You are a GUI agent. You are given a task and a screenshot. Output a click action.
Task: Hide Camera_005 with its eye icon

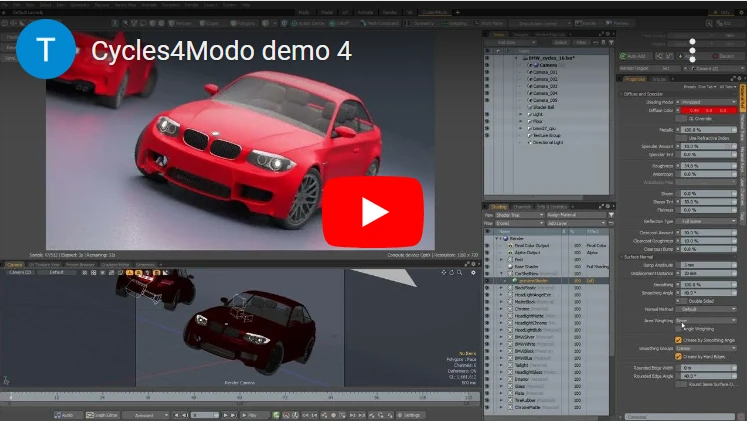tap(487, 100)
